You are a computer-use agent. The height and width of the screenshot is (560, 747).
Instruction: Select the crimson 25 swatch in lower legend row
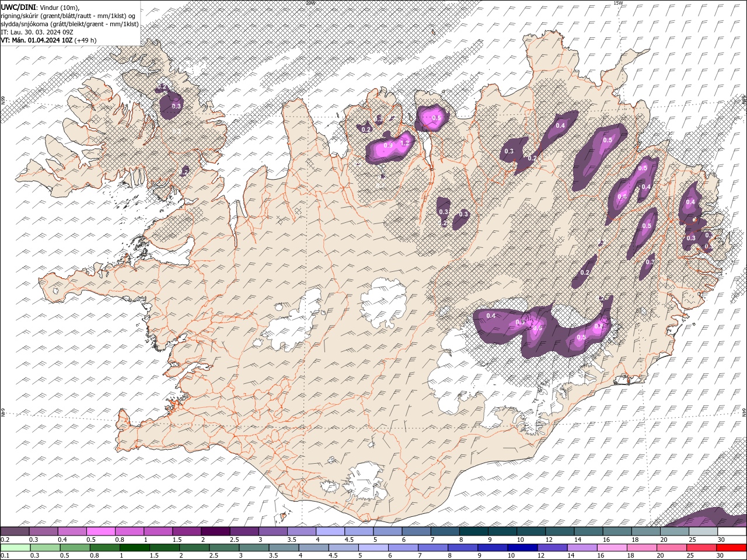tap(701, 548)
